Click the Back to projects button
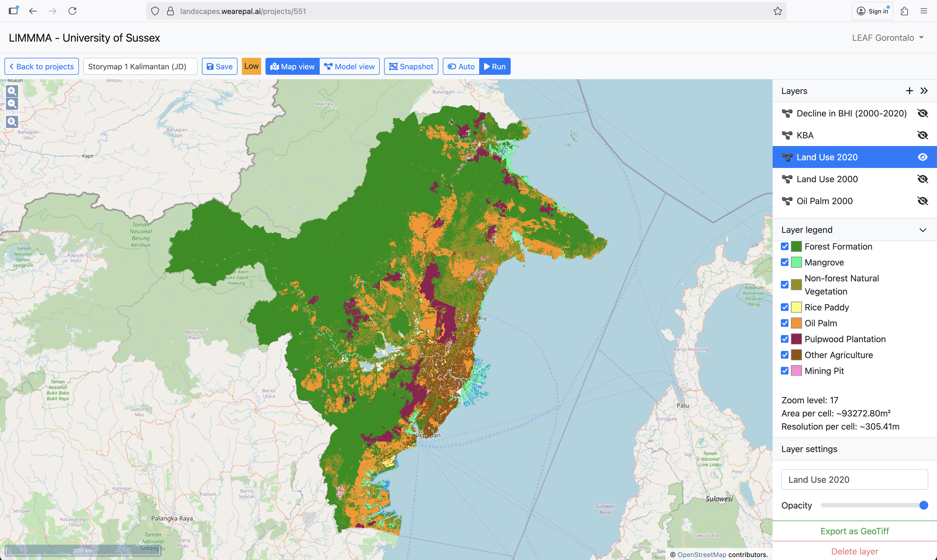The image size is (937, 560). (42, 66)
